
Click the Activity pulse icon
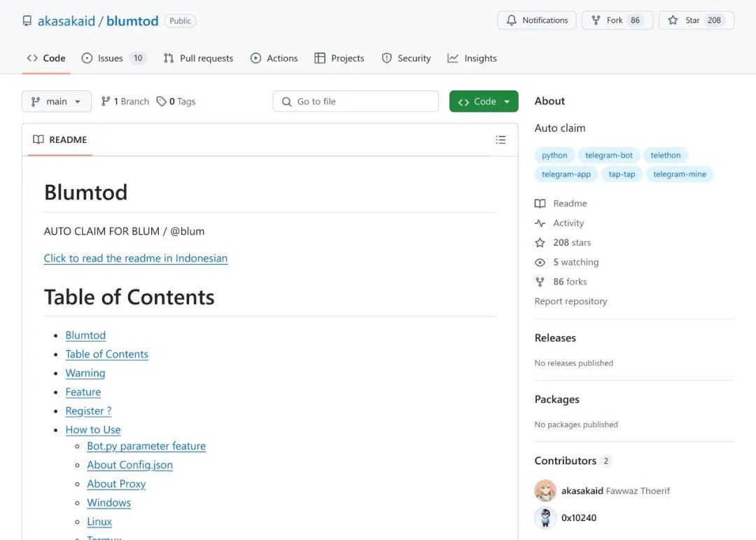(x=540, y=223)
